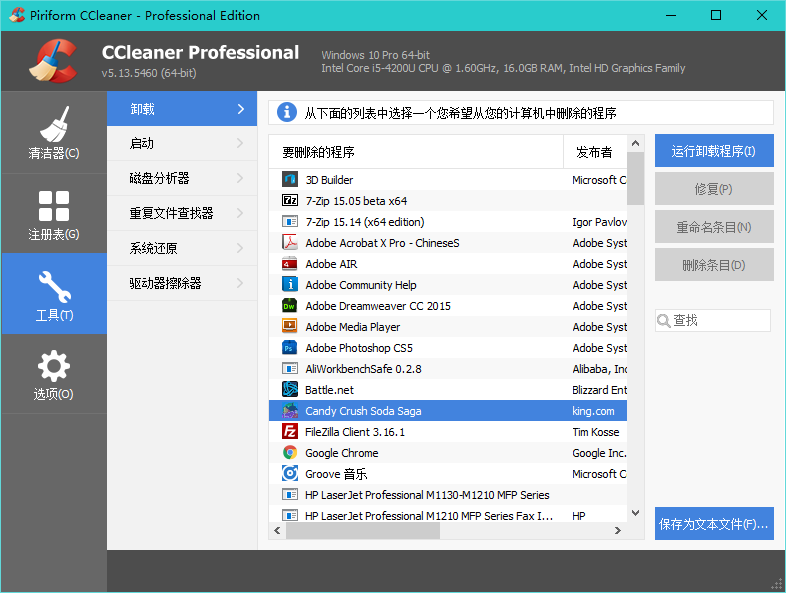This screenshot has width=786, height=593.
Task: Open the Cleaner (清洁器) broom icon
Action: click(54, 124)
